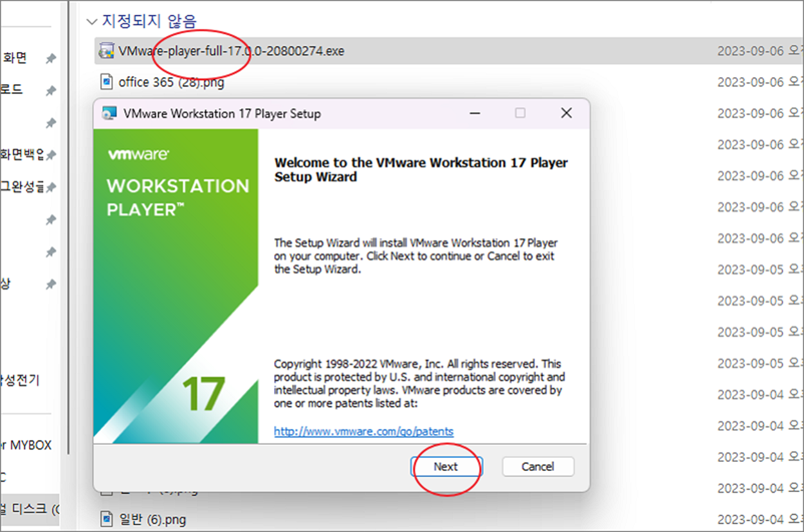Image resolution: width=804 pixels, height=532 pixels.
Task: Click the pin icon beside 화면 in the sidebar
Action: point(50,59)
